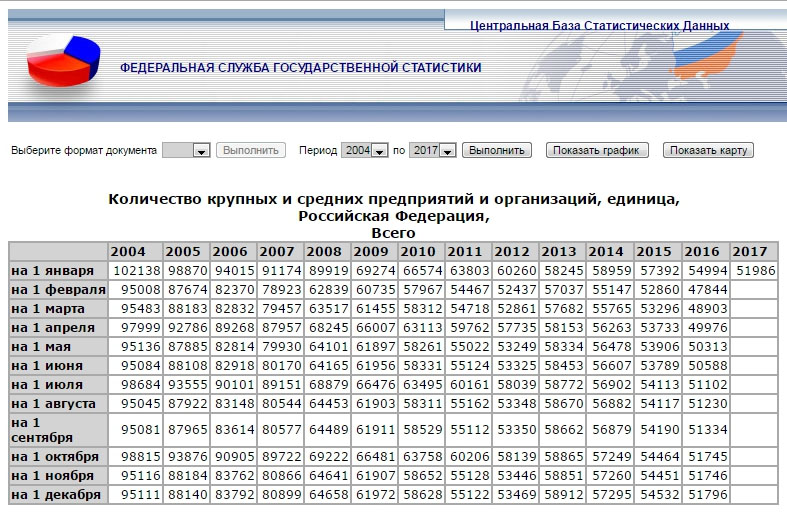Click Федеральная служба государственной статистики title
The image size is (787, 514).
(300, 67)
